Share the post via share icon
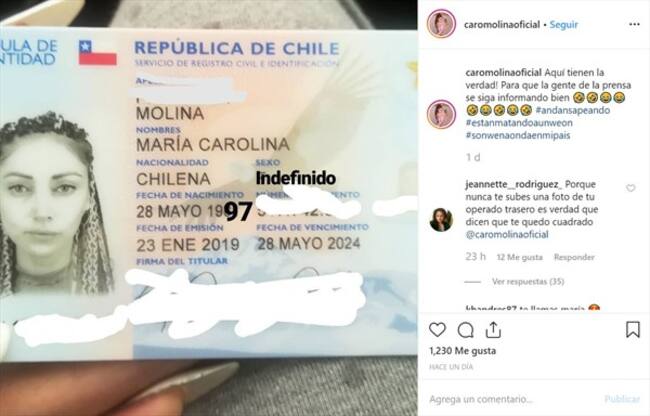The image size is (650, 416). coord(493,330)
